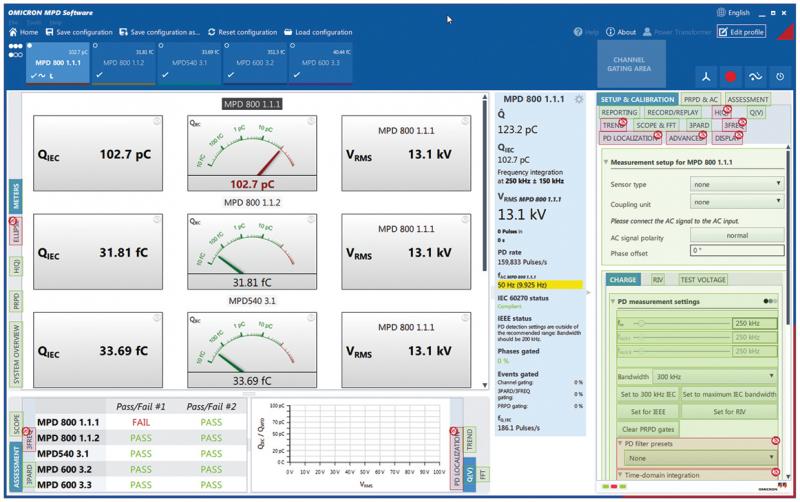
Task: Click the third greyed frequency slider
Action: (x=681, y=351)
